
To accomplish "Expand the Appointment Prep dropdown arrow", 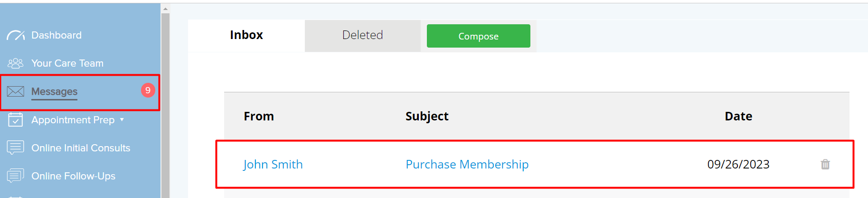I will click(x=122, y=119).
